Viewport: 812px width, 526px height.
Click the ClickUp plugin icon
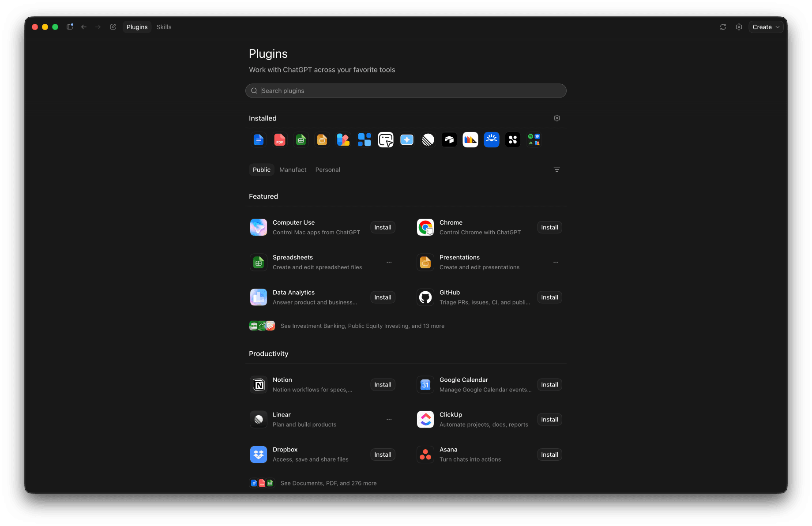point(425,420)
